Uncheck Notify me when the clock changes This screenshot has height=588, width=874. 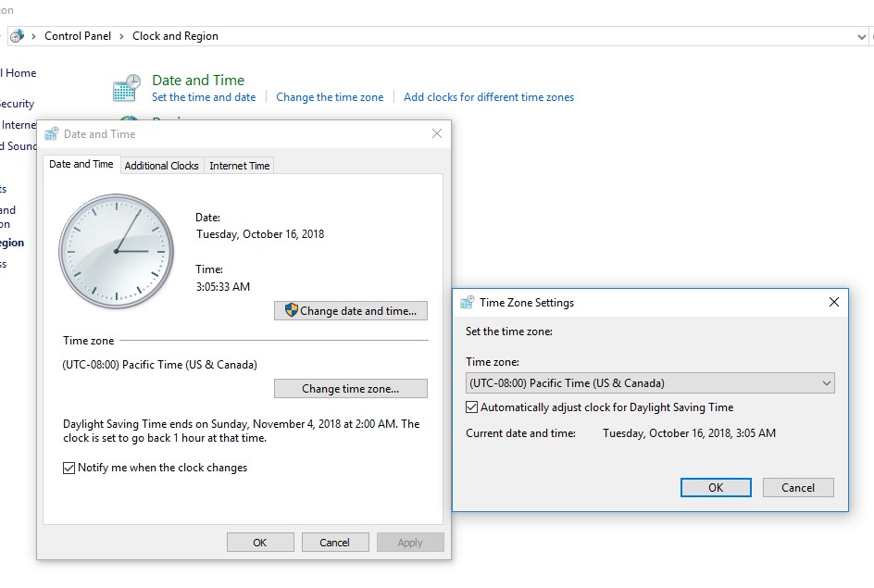point(69,469)
